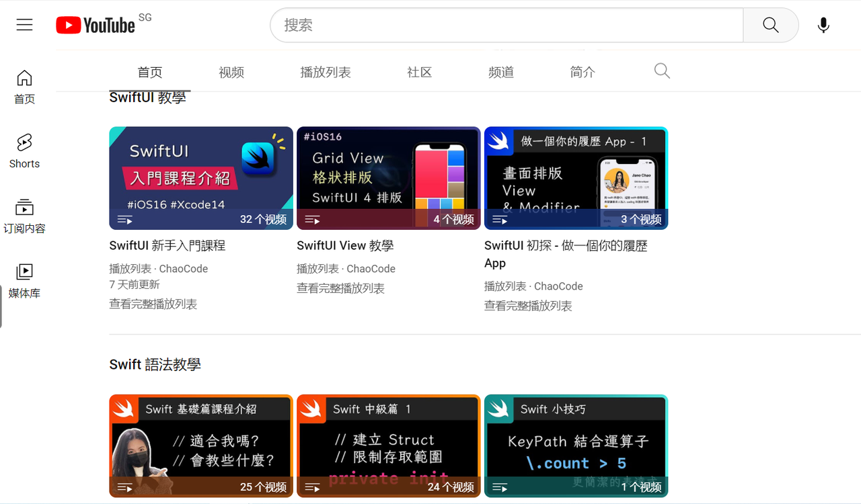Click the 7 天前更新 text

coord(135,285)
